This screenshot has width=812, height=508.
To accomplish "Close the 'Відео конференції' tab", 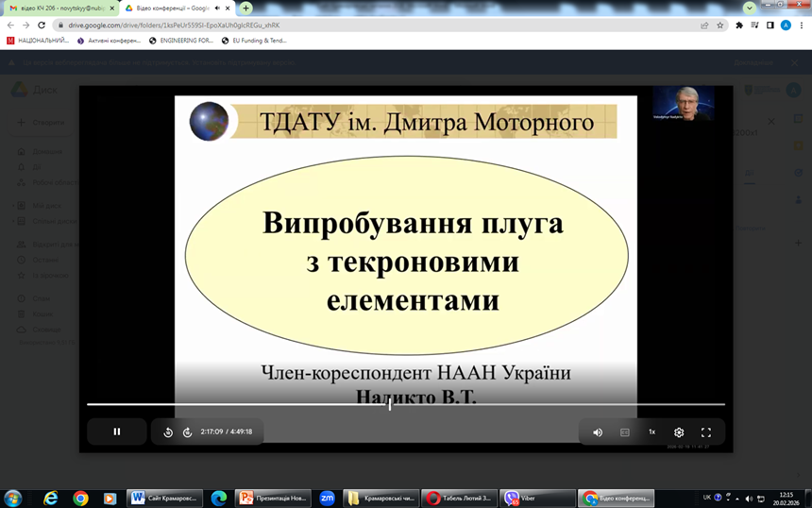I will (228, 8).
